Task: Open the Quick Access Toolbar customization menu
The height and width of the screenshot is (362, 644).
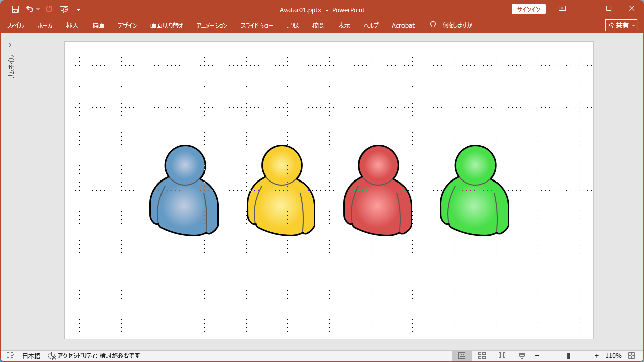Action: (x=79, y=9)
